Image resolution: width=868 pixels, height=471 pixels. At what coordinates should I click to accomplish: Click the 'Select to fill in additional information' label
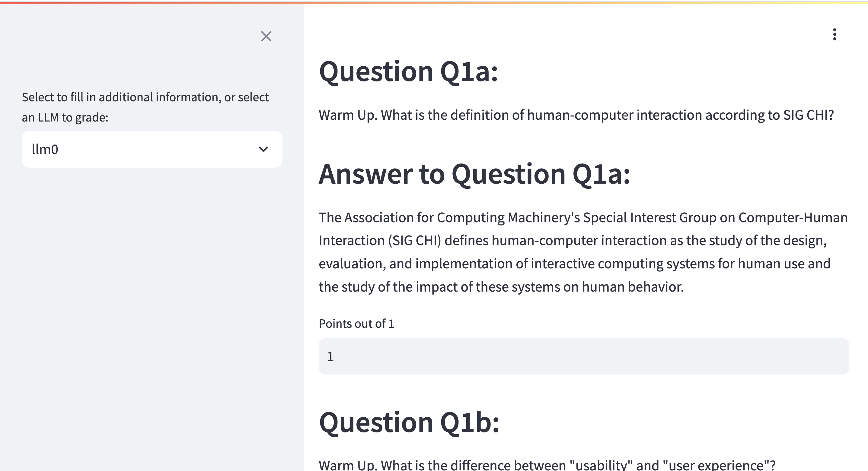click(x=145, y=97)
